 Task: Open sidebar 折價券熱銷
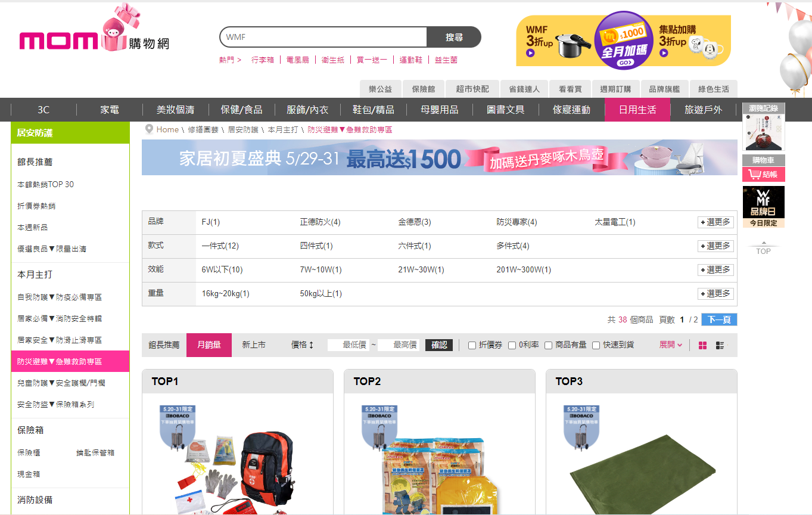(x=36, y=206)
